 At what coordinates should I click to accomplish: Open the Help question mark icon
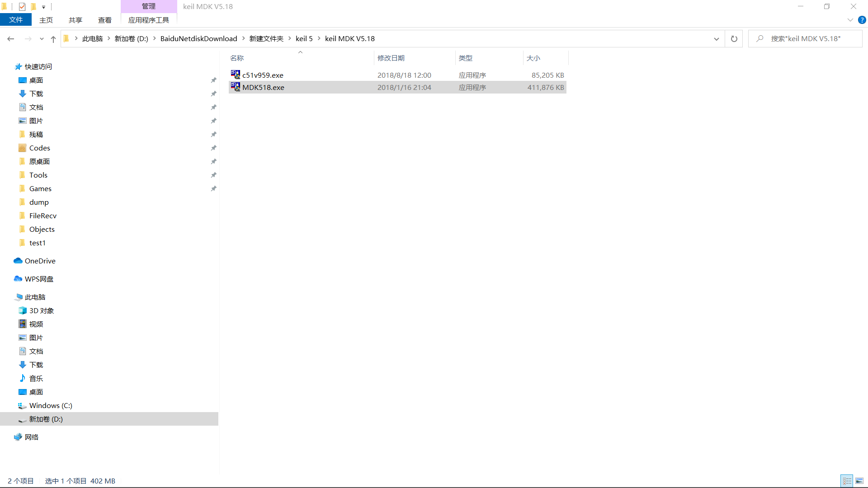[862, 20]
